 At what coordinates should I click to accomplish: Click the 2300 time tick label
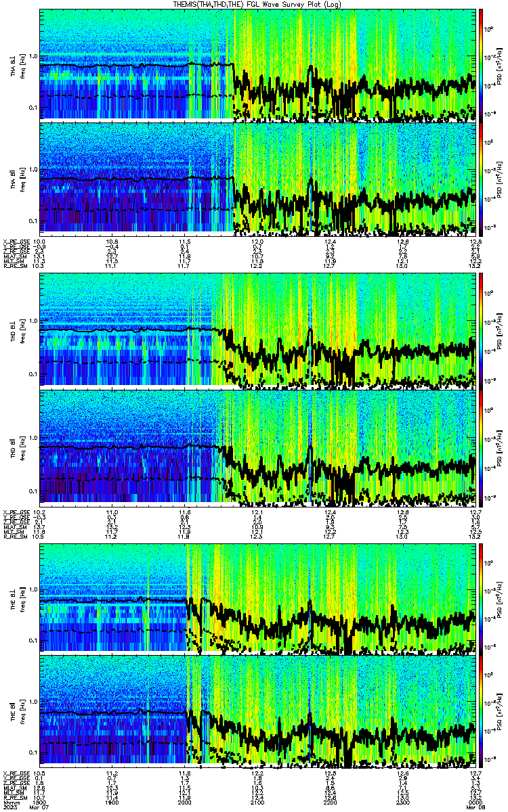[x=403, y=802]
